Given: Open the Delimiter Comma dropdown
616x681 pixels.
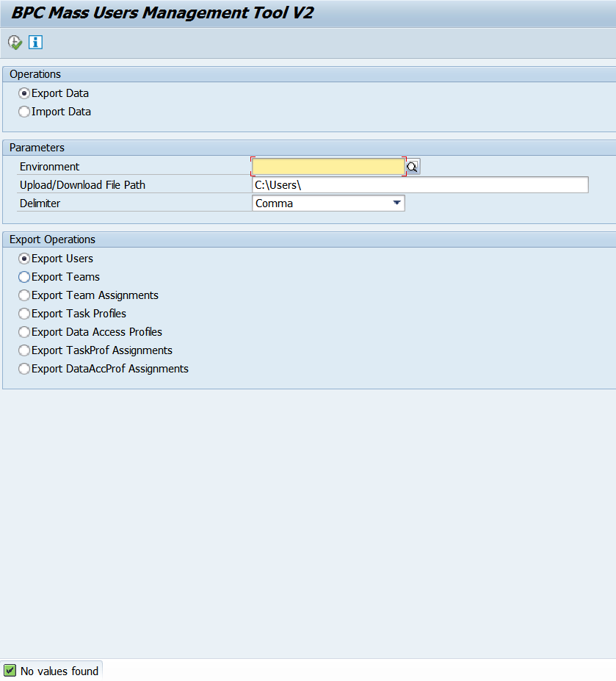Looking at the screenshot, I should click(x=328, y=203).
